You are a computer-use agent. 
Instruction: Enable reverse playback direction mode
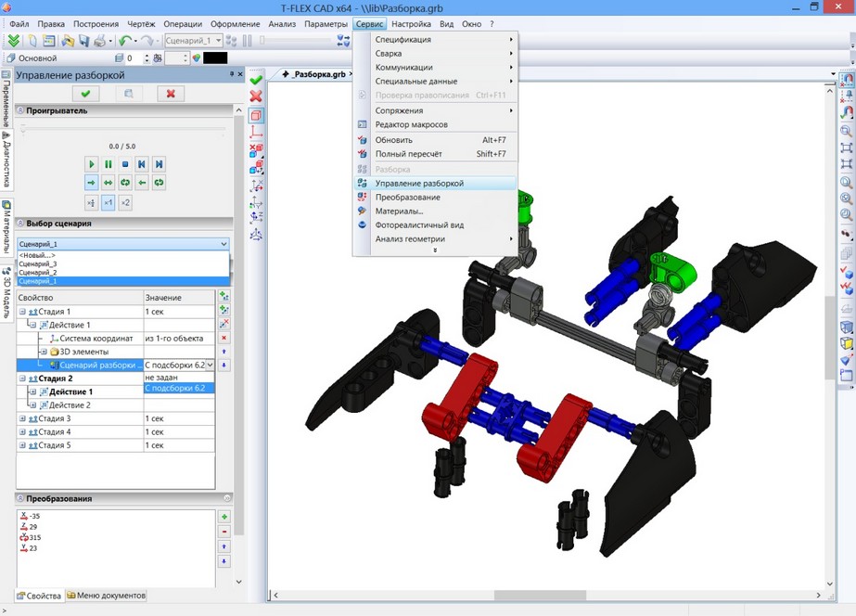tap(142, 183)
